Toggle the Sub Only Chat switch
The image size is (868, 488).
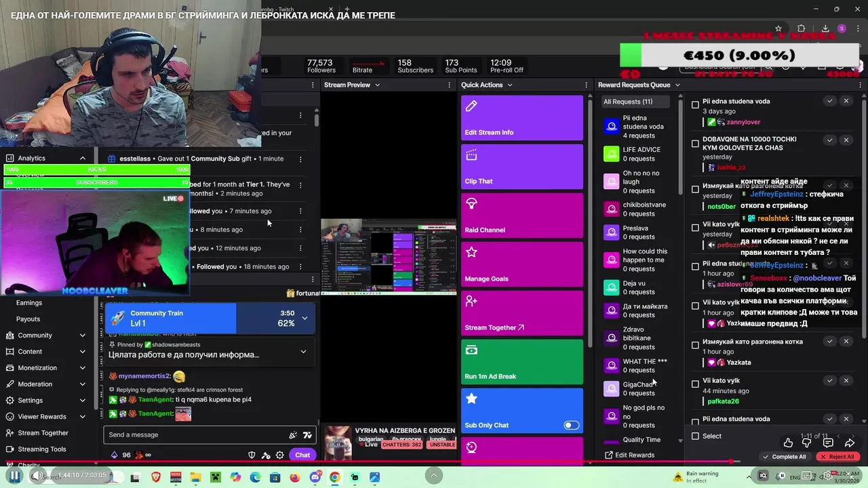pos(572,425)
